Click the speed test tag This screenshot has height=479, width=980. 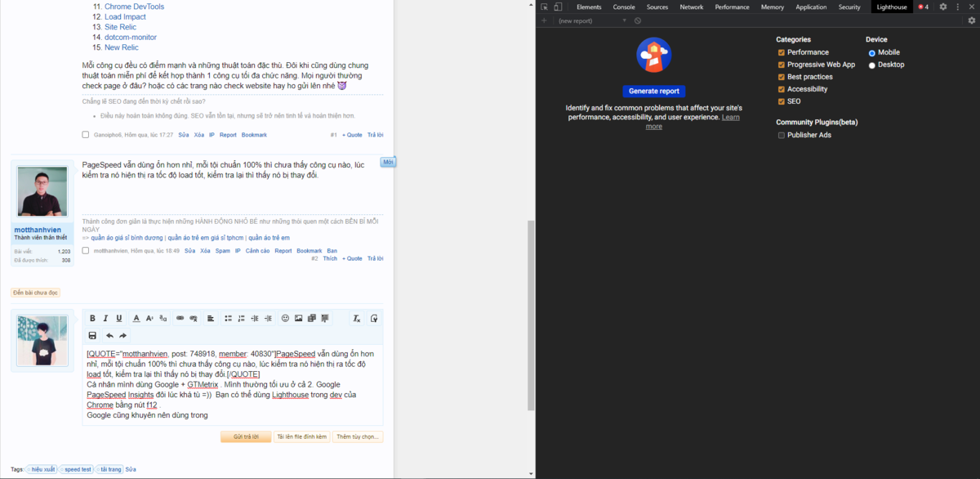coord(78,469)
